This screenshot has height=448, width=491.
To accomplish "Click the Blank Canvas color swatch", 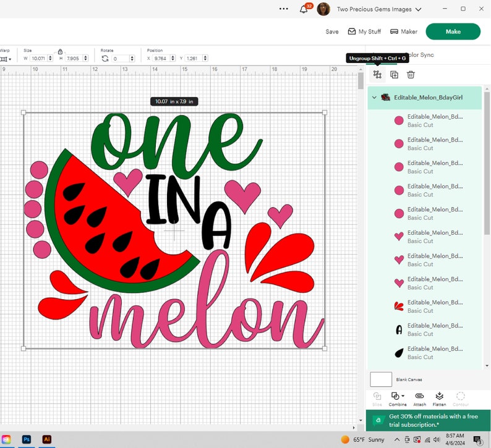I will point(381,379).
